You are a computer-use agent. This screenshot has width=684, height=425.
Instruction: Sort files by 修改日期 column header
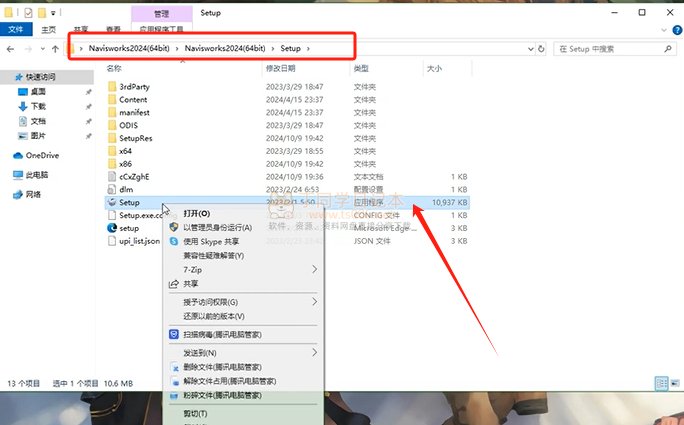pyautogui.click(x=280, y=69)
